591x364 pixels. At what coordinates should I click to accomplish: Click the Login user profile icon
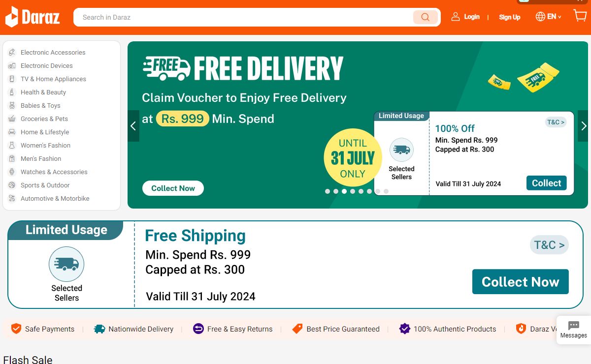[456, 17]
